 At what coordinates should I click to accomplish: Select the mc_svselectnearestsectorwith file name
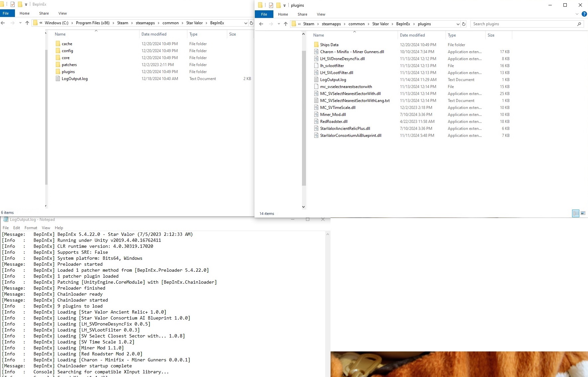coord(346,87)
